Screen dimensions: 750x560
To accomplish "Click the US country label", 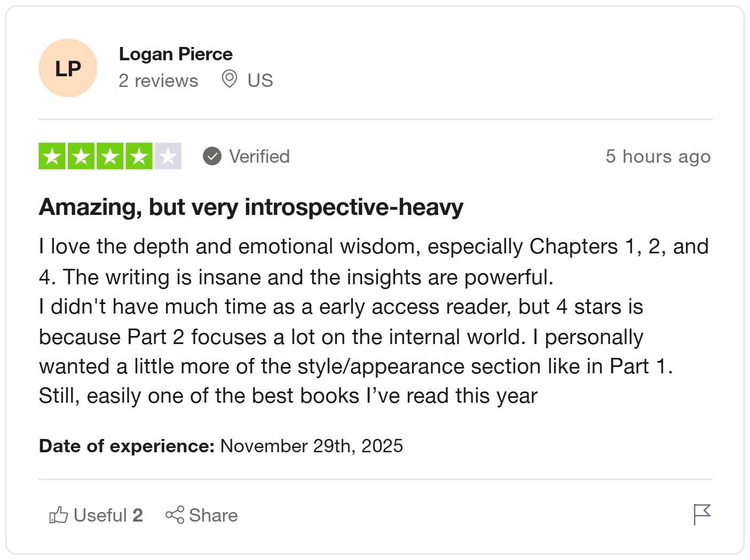I will point(260,81).
